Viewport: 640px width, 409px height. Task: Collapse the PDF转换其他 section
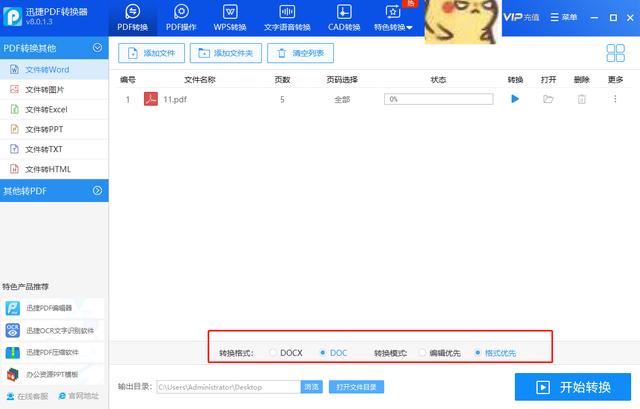(97, 48)
